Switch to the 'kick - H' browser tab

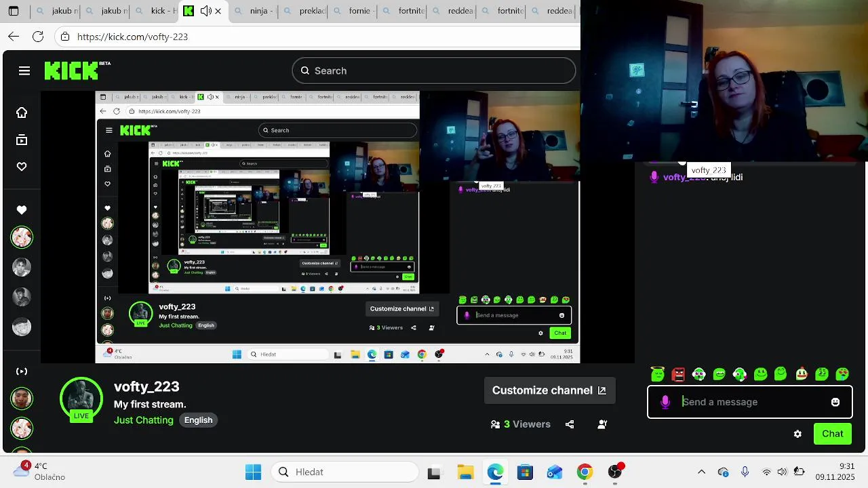(155, 11)
